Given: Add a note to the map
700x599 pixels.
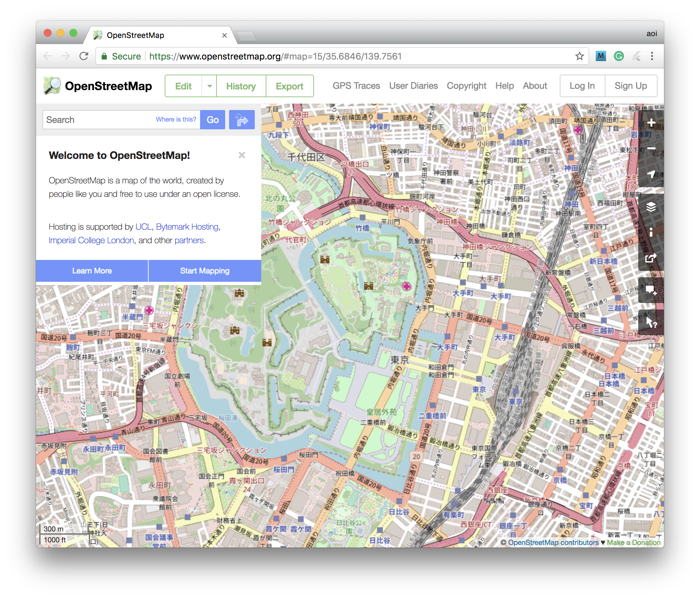Looking at the screenshot, I should click(x=651, y=290).
